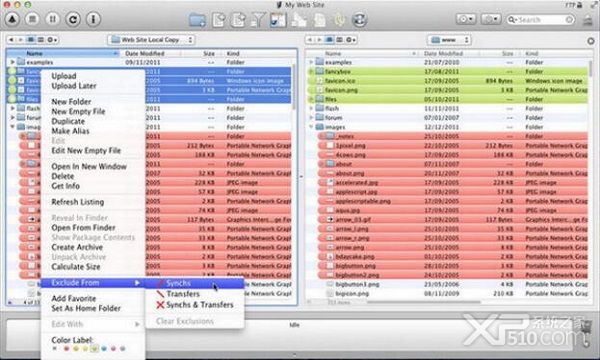
Task: Choose Set As Home Folder
Action: 86,308
